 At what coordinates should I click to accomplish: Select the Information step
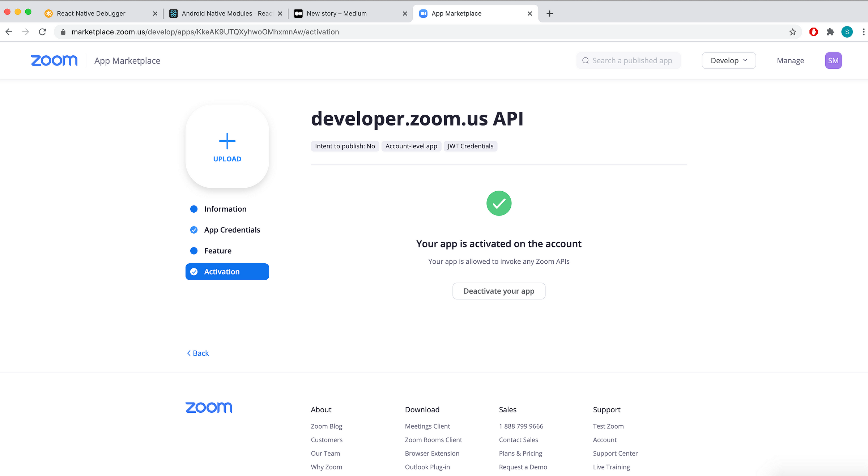pyautogui.click(x=225, y=209)
